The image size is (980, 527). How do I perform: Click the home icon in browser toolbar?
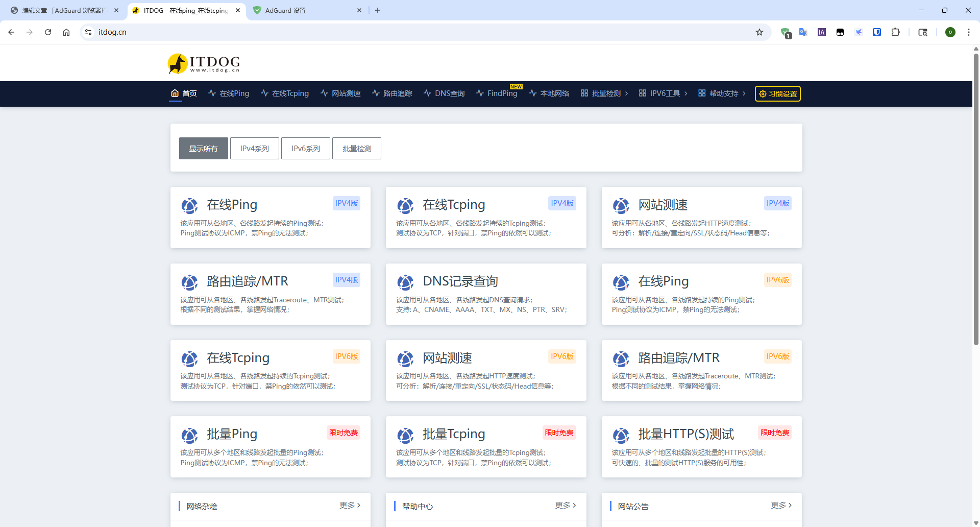pyautogui.click(x=66, y=32)
